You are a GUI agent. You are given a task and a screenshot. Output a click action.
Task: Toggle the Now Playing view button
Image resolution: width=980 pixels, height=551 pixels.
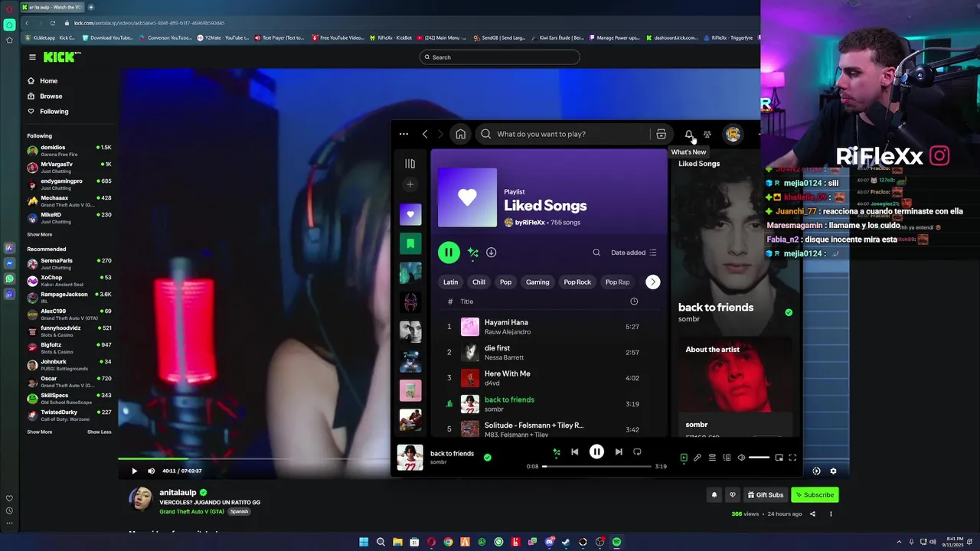tap(684, 458)
